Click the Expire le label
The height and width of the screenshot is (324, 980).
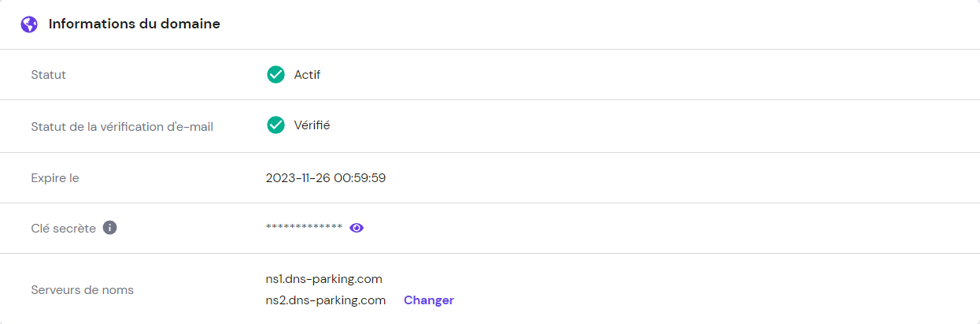pyautogui.click(x=55, y=178)
